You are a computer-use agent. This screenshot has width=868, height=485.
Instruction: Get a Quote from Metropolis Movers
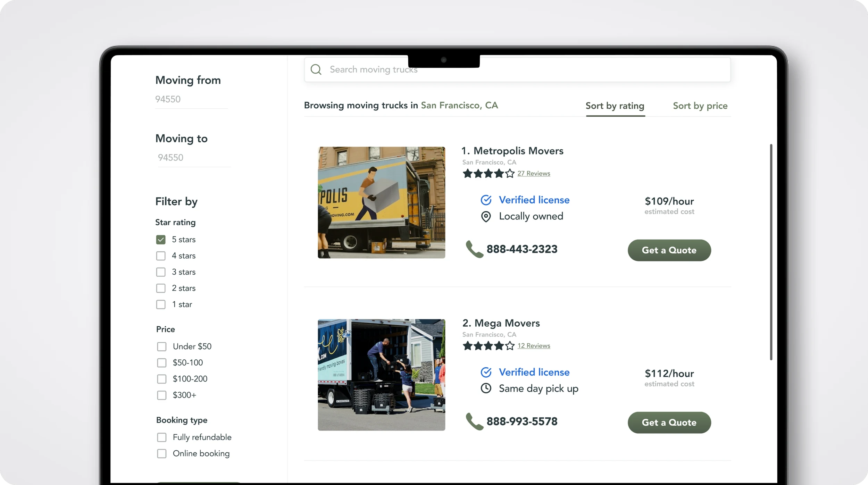[x=669, y=250]
